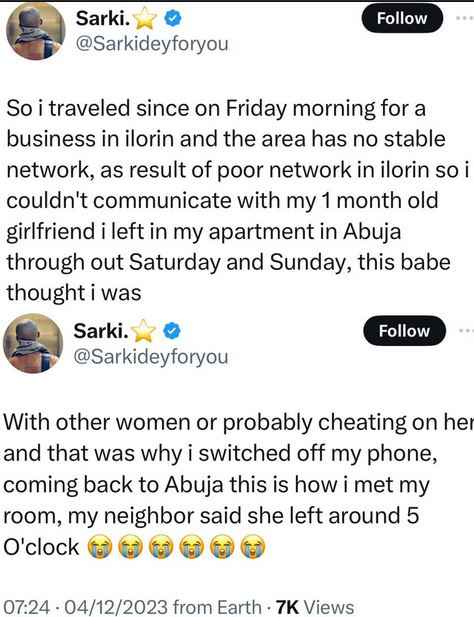
Task: Open the first tweet text about Ilorin
Action: coord(237,200)
